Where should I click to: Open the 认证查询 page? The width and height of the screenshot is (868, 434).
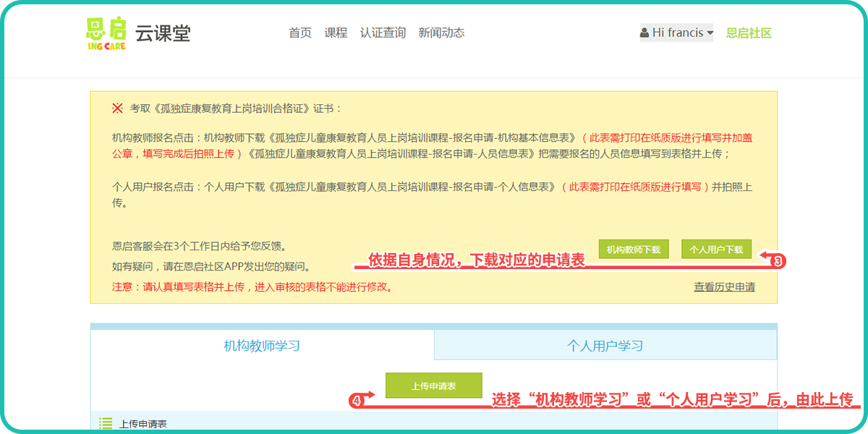383,33
